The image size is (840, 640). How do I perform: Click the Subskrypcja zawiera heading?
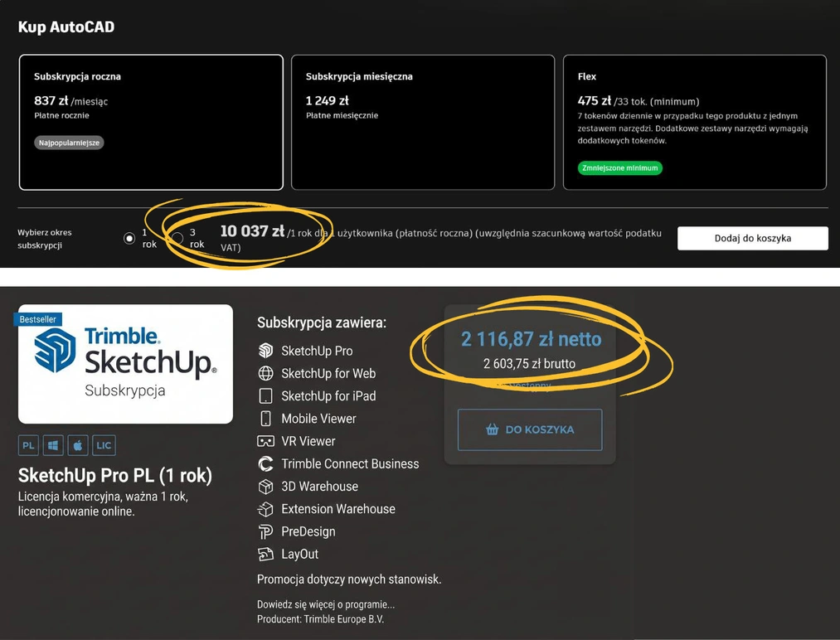coord(322,323)
